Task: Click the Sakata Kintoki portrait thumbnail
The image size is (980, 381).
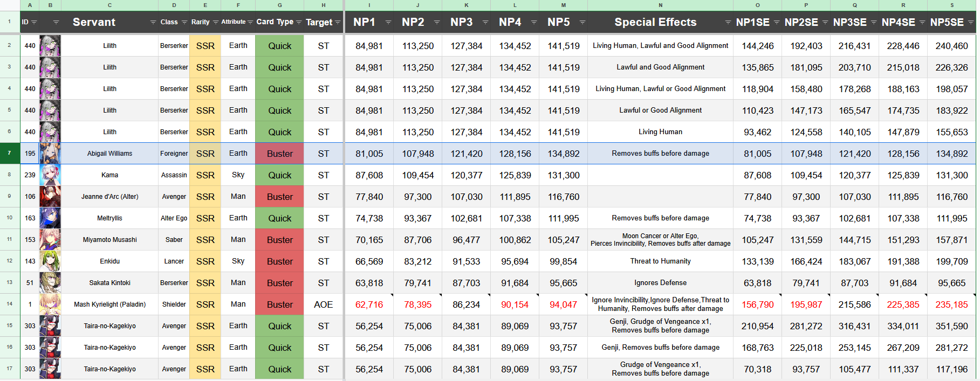Action: [x=50, y=283]
